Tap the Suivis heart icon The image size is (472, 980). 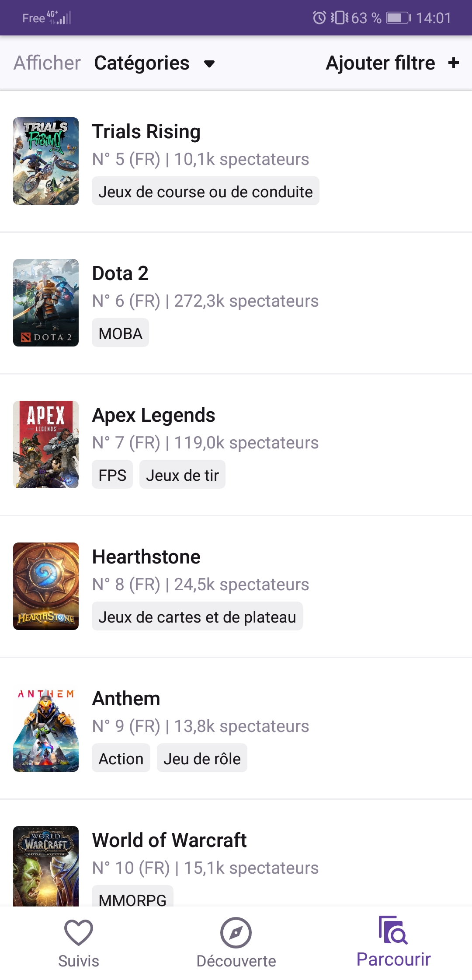tap(79, 932)
